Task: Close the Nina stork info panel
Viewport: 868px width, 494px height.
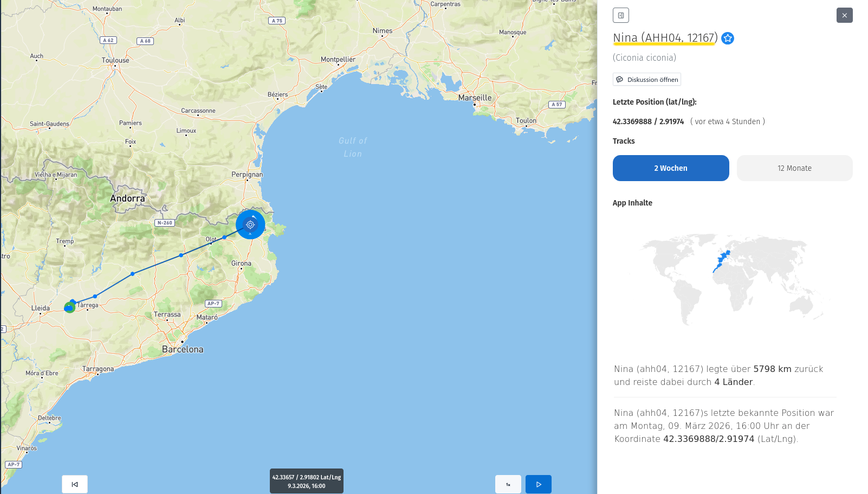Action: 844,15
